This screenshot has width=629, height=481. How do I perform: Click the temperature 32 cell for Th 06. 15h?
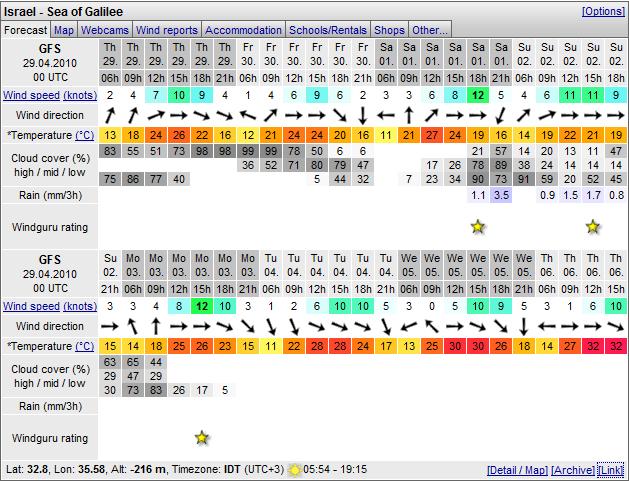(x=616, y=346)
